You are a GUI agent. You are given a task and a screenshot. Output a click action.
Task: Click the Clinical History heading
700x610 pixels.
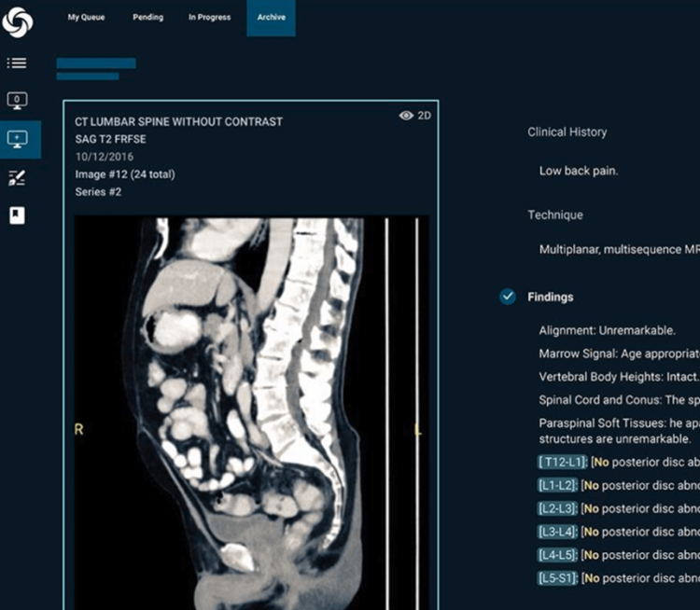coord(567,132)
